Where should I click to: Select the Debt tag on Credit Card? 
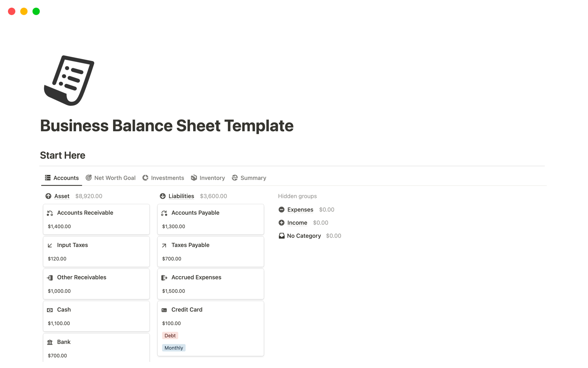169,335
